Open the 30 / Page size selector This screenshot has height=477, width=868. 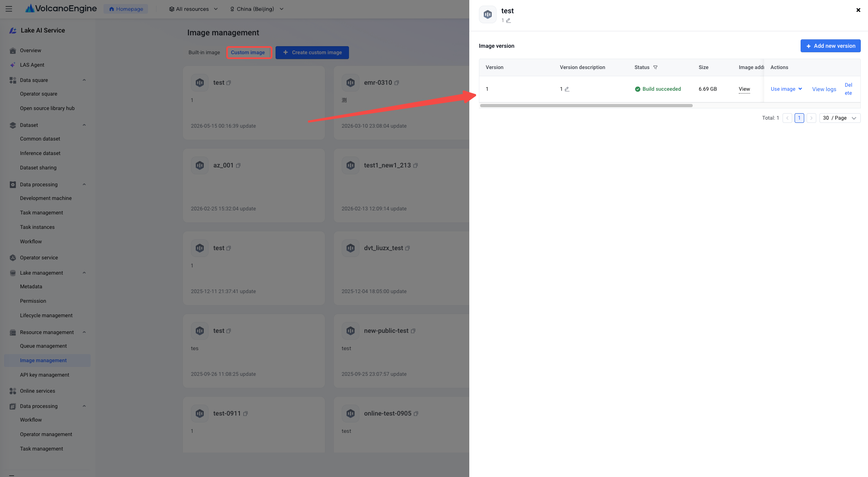pos(840,118)
